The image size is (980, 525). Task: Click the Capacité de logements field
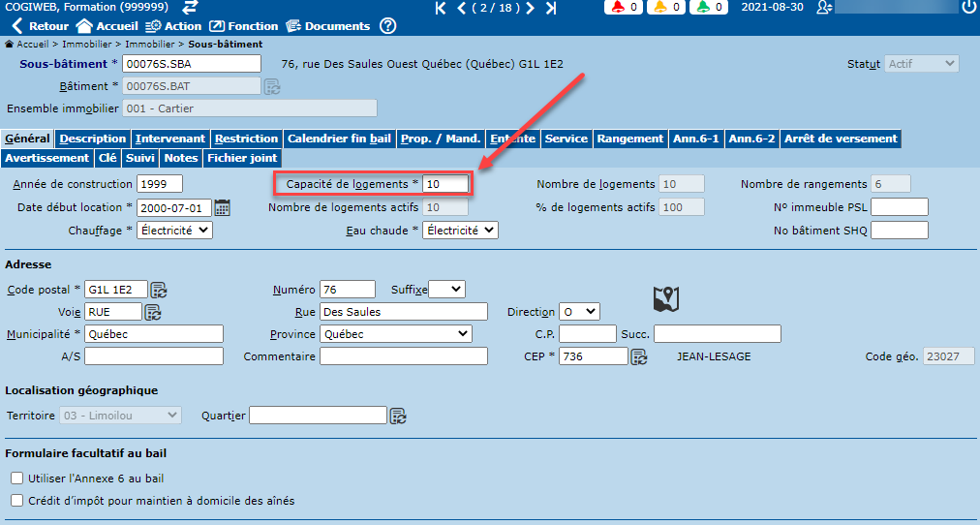(x=445, y=184)
